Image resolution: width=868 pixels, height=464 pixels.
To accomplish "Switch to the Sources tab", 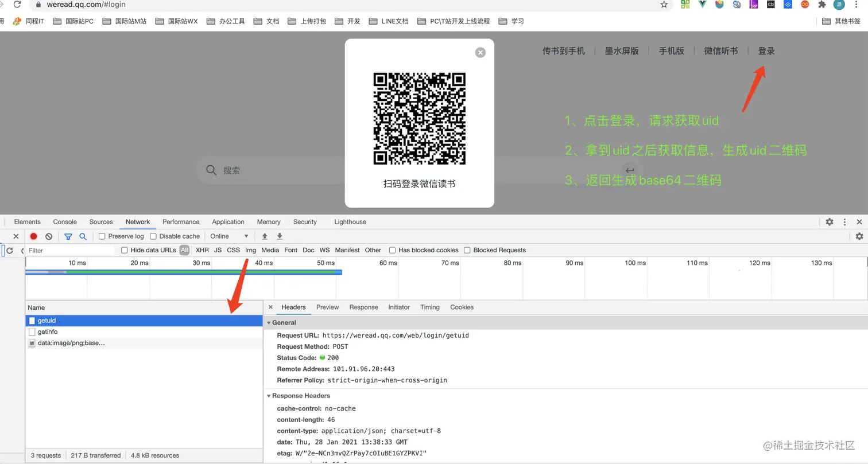I will click(101, 222).
